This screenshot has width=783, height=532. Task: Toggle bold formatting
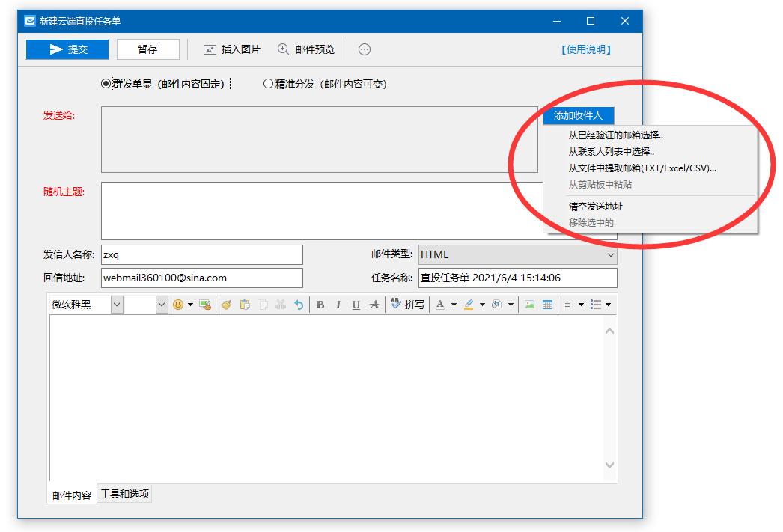click(320, 305)
